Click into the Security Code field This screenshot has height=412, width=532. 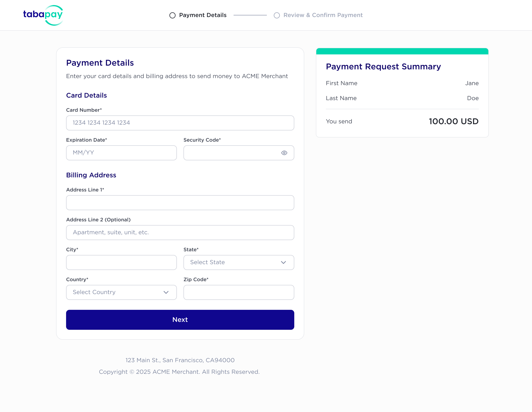tap(232, 153)
